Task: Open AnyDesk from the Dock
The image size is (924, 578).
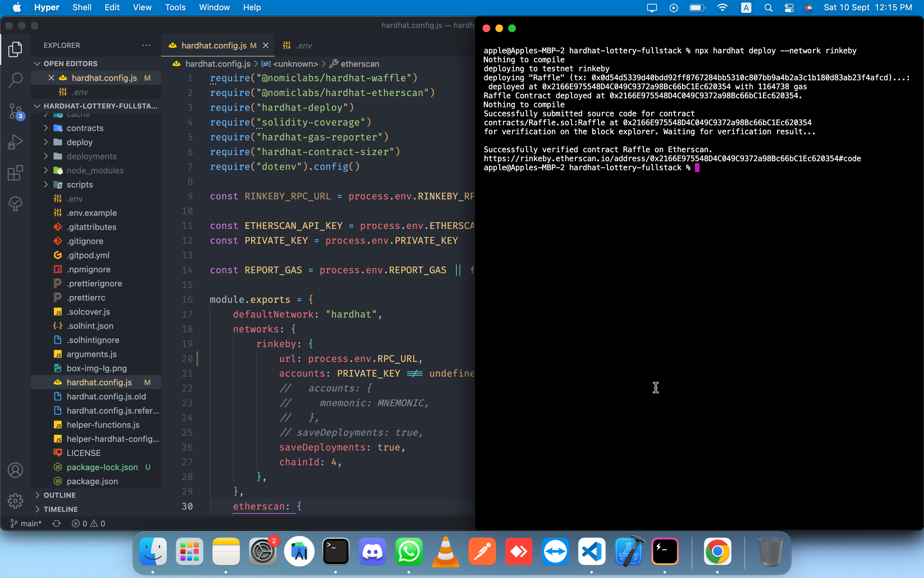Action: pyautogui.click(x=518, y=551)
